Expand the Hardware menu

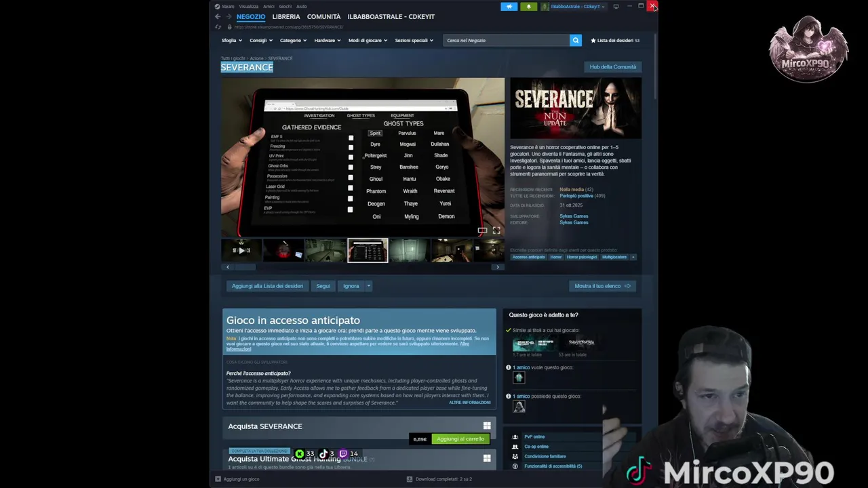(327, 41)
